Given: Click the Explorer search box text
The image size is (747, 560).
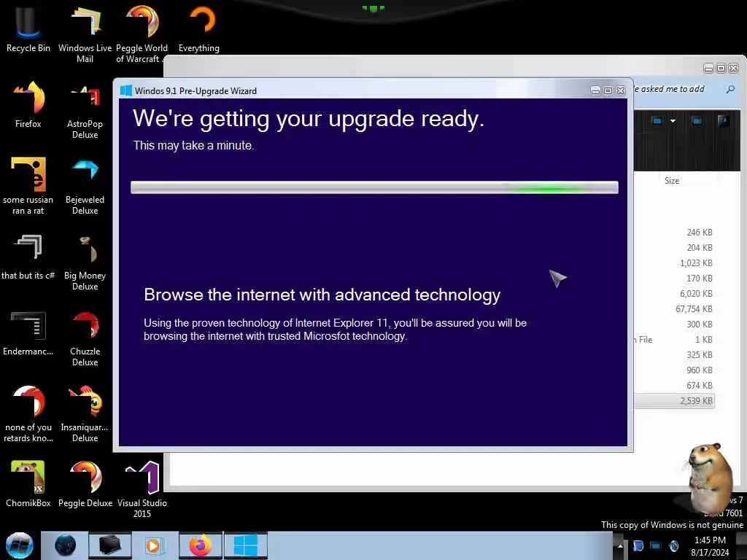Looking at the screenshot, I should tap(670, 89).
